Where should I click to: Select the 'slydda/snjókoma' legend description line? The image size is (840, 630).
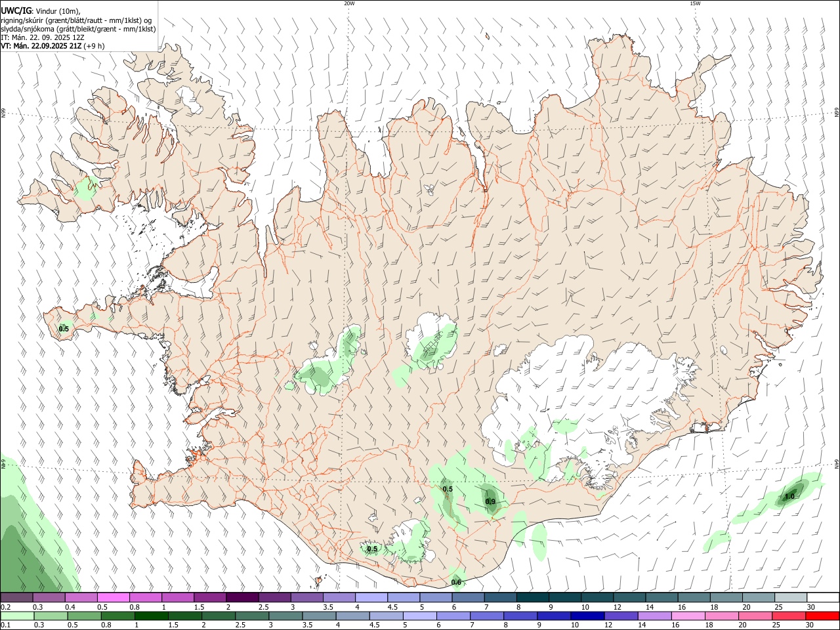(x=78, y=29)
